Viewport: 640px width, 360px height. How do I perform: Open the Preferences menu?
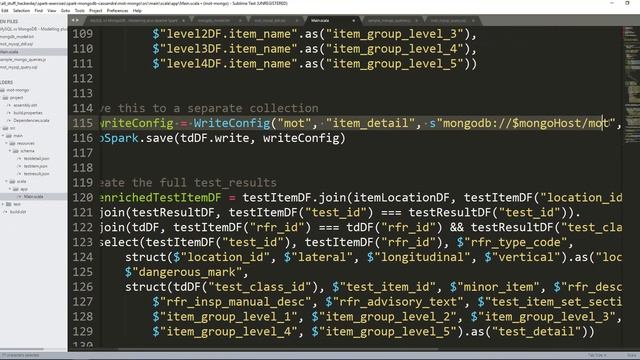(x=117, y=11)
